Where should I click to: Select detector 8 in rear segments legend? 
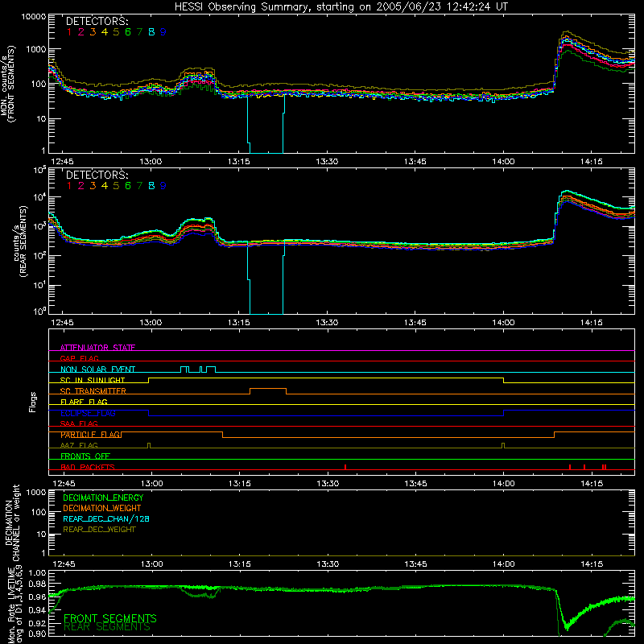pos(151,186)
